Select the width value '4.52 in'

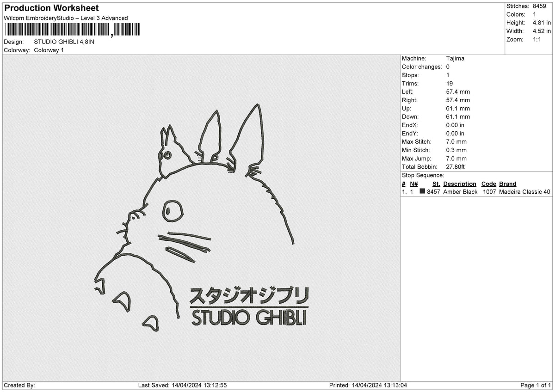[x=542, y=31]
